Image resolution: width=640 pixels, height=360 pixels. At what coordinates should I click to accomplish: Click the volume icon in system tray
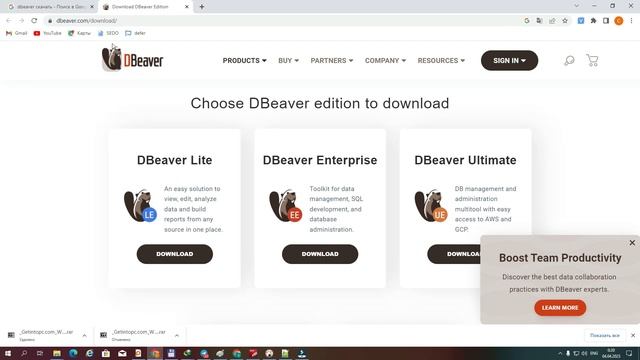point(584,353)
